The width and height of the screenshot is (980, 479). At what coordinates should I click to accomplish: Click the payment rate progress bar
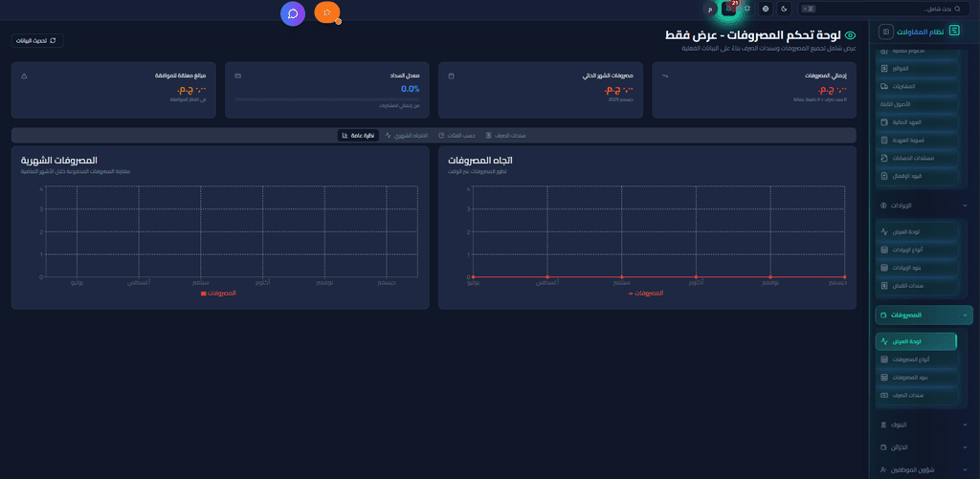[327, 99]
